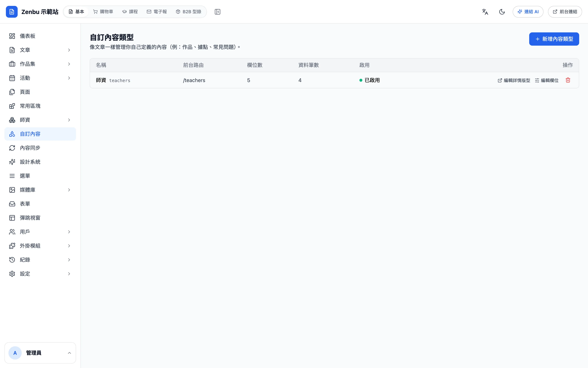
Task: Switch to the 基本 tab
Action: coord(76,12)
